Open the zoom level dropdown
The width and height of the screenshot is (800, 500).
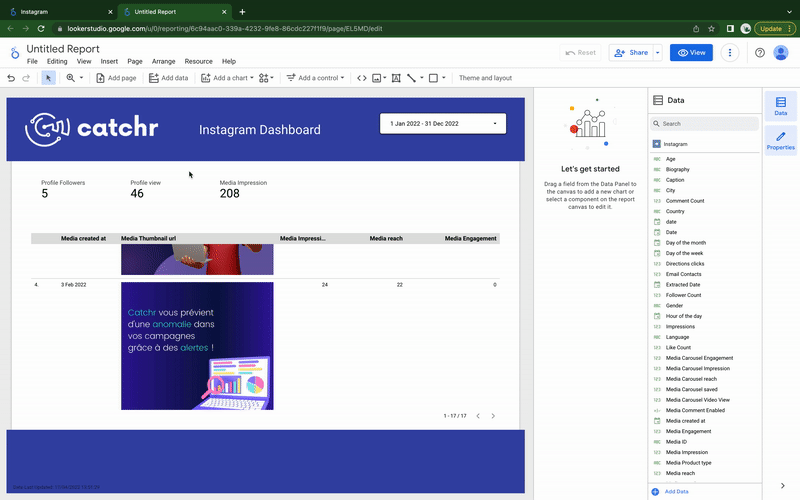pos(75,78)
